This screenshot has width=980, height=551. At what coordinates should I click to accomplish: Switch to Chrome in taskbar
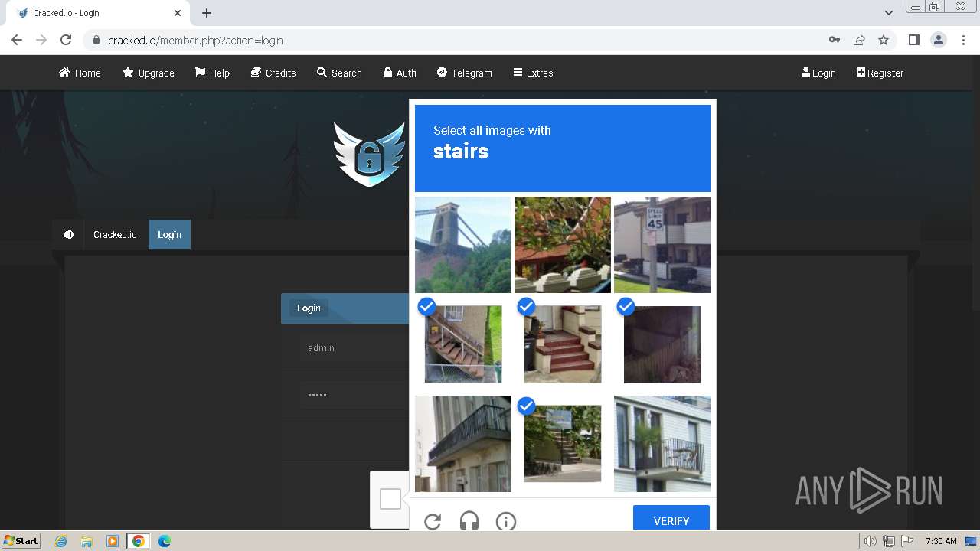pos(139,541)
